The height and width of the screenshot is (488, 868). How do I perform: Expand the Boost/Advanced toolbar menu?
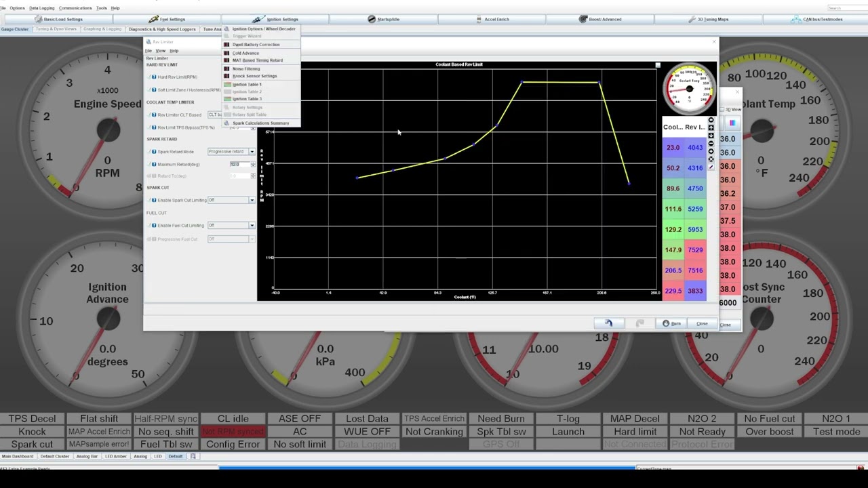(x=600, y=19)
